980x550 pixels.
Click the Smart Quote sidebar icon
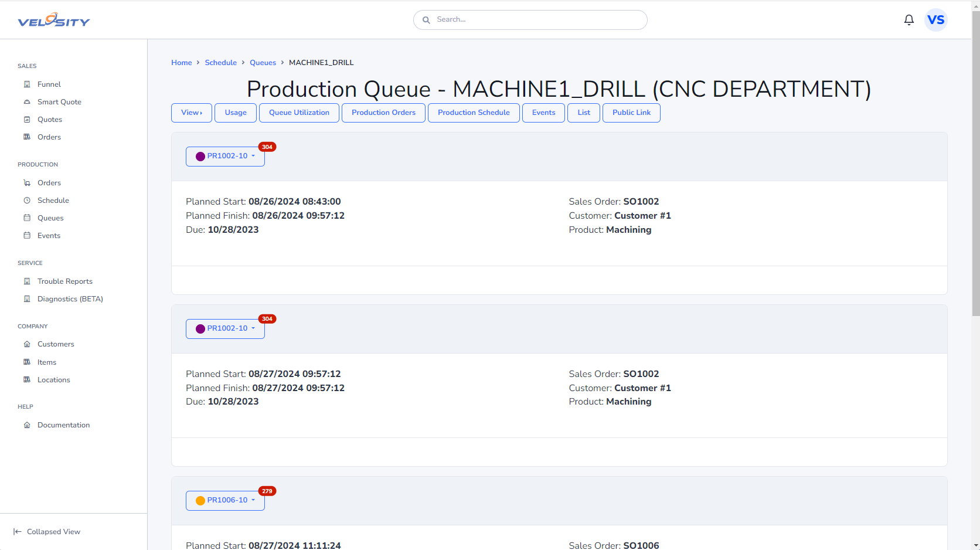click(27, 102)
